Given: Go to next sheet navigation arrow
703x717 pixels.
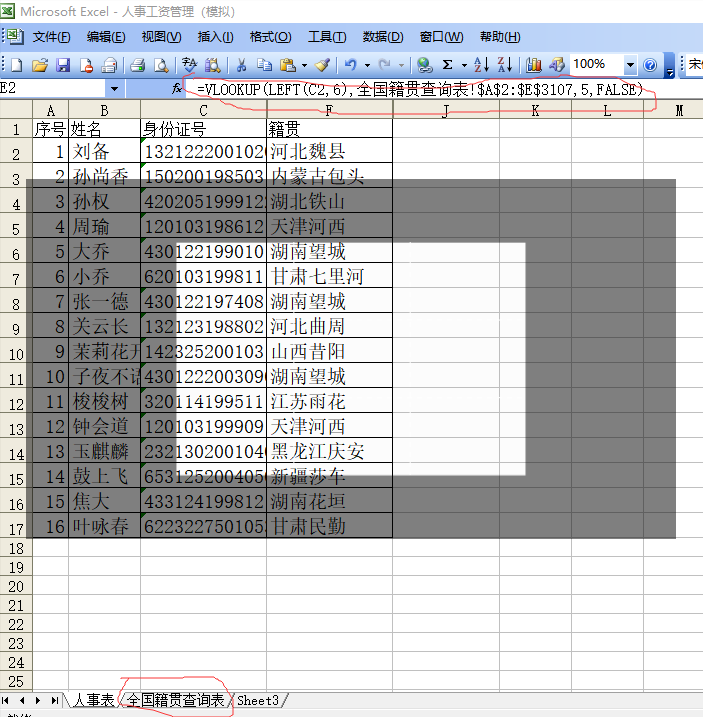Looking at the screenshot, I should tap(38, 700).
